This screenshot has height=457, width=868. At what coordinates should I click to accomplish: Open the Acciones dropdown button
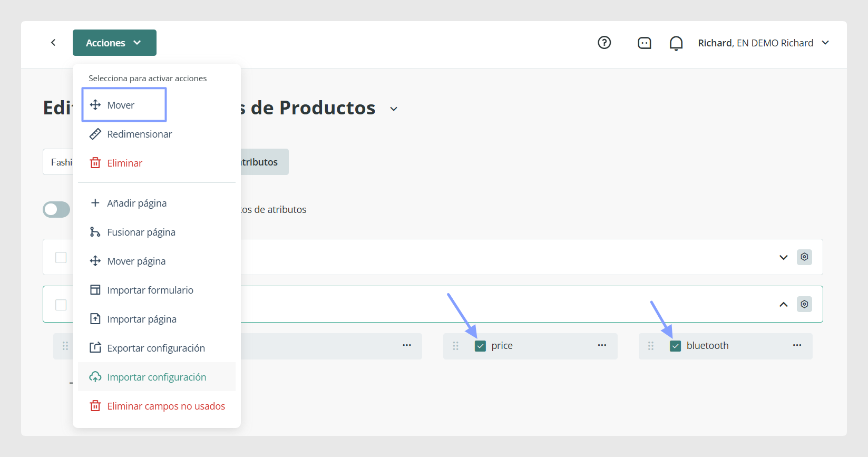(x=114, y=43)
